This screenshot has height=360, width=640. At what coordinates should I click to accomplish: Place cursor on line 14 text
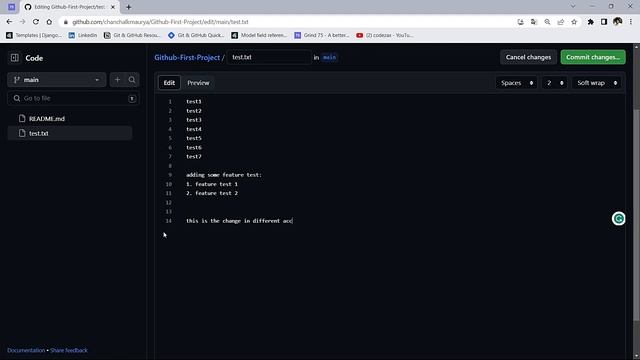pos(239,221)
